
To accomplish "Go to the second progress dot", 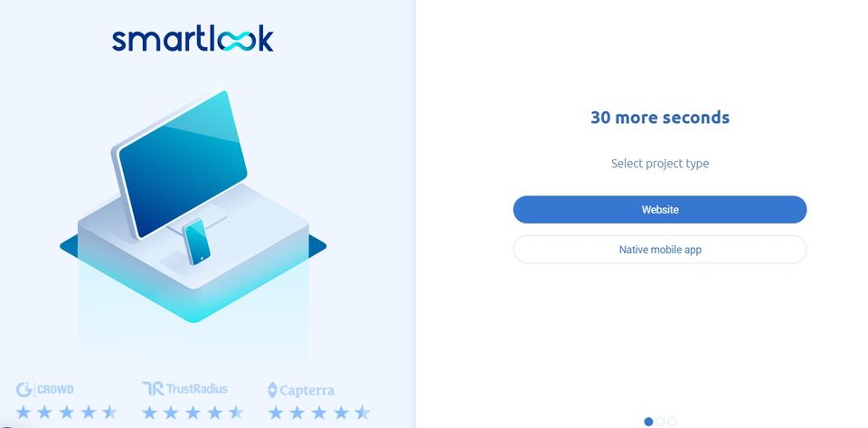I will [x=660, y=422].
